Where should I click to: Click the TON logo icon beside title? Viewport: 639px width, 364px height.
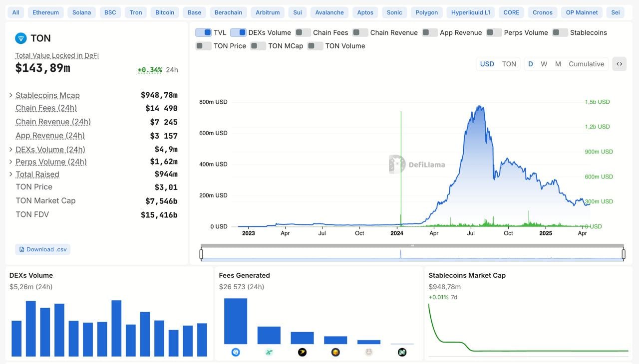[x=20, y=38]
